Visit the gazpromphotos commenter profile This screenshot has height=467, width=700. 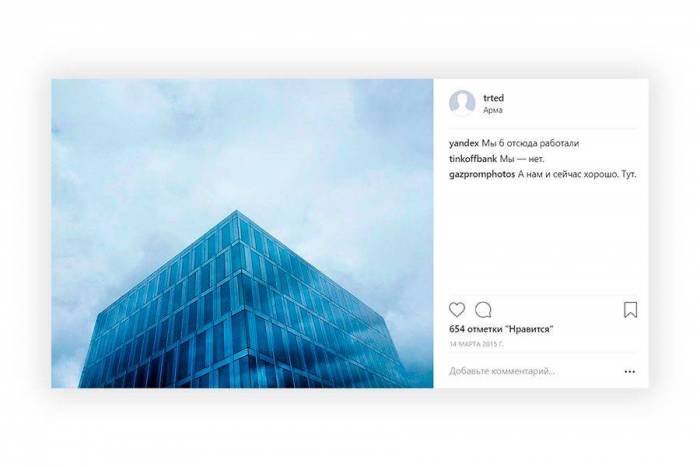click(x=482, y=175)
